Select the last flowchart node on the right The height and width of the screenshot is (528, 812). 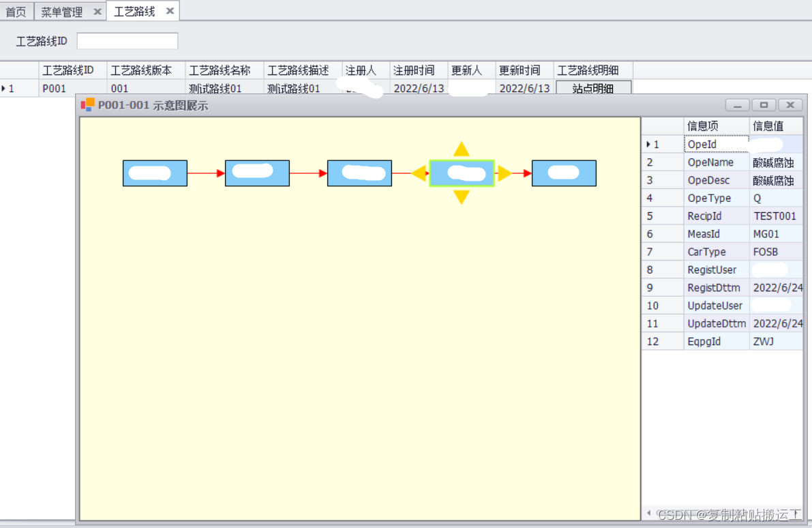[564, 173]
